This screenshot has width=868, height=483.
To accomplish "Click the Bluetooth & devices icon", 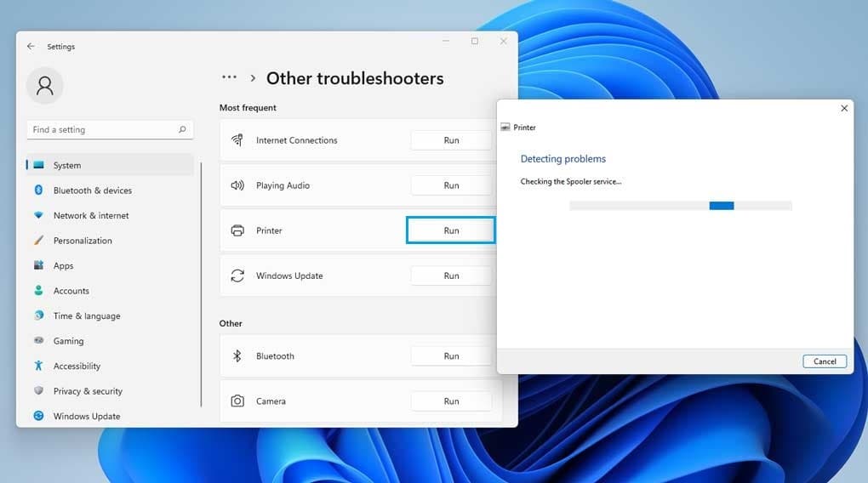I will pos(39,190).
